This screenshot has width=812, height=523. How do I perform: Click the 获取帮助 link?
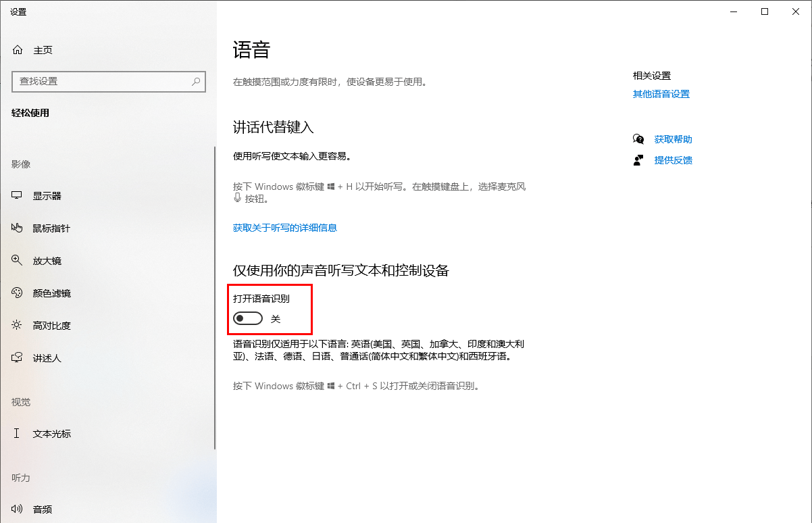[x=674, y=139]
